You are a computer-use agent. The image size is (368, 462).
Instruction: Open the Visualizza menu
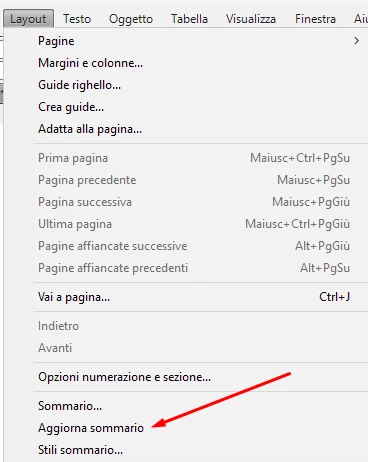point(251,19)
